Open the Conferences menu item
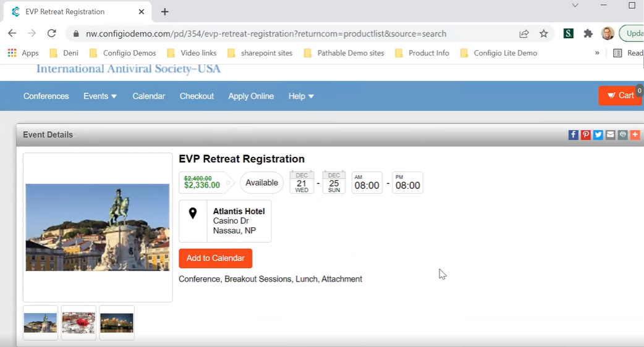Image resolution: width=644 pixels, height=347 pixels. tap(46, 96)
